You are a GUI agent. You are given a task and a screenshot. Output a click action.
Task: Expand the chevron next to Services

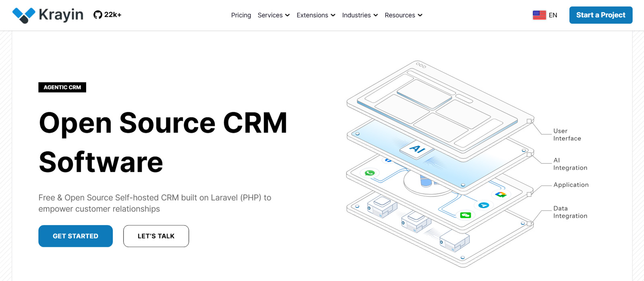(287, 15)
